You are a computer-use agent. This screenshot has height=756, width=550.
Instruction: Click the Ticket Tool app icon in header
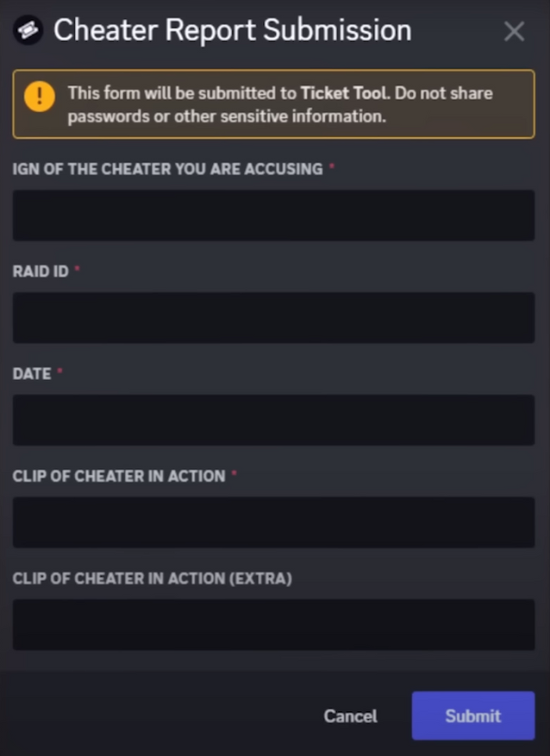pyautogui.click(x=28, y=32)
